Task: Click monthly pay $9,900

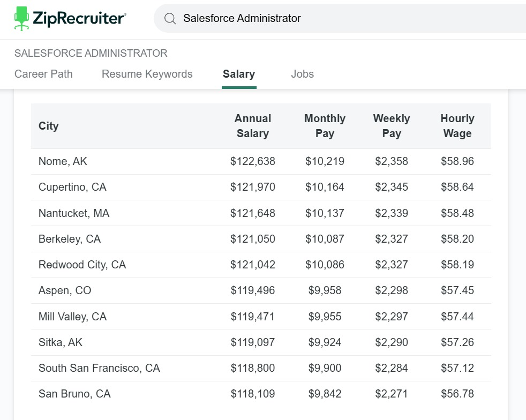Action: (x=325, y=368)
